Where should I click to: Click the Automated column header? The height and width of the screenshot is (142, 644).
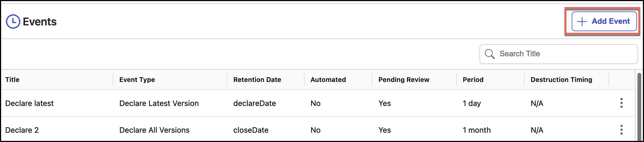(x=328, y=80)
